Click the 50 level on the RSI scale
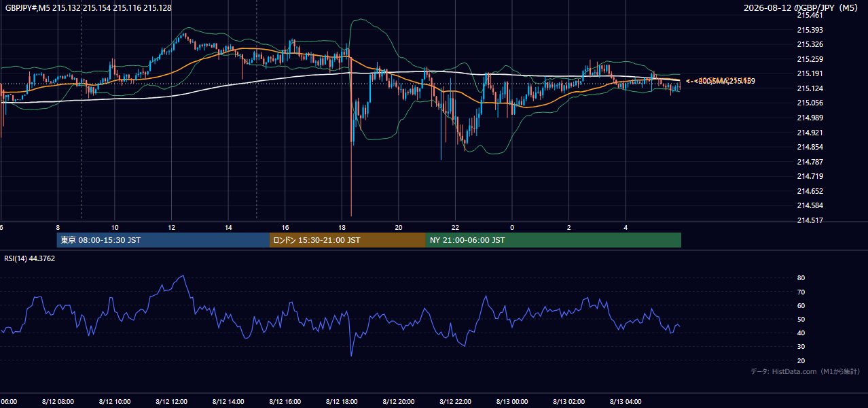 pyautogui.click(x=801, y=319)
